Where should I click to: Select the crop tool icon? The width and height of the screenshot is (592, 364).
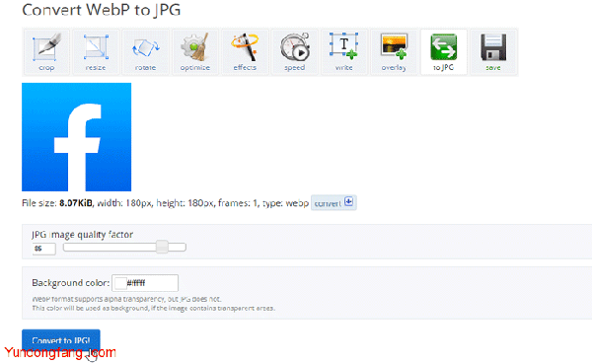46,52
